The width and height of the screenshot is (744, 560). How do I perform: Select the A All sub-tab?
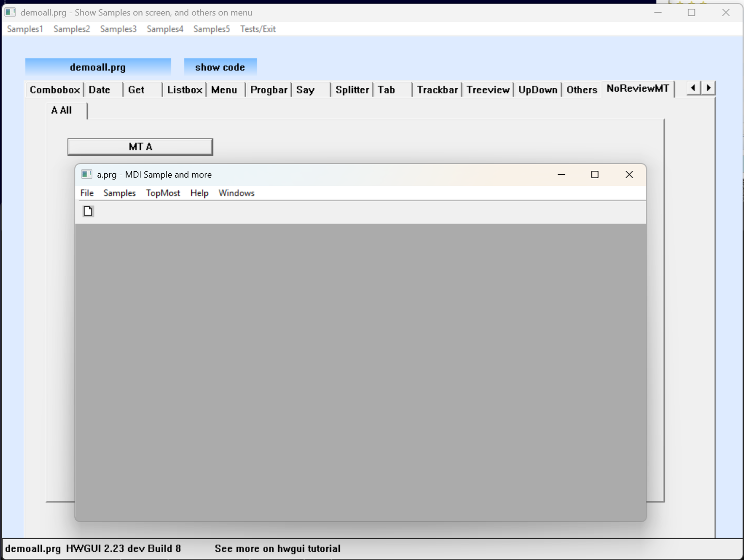(62, 111)
